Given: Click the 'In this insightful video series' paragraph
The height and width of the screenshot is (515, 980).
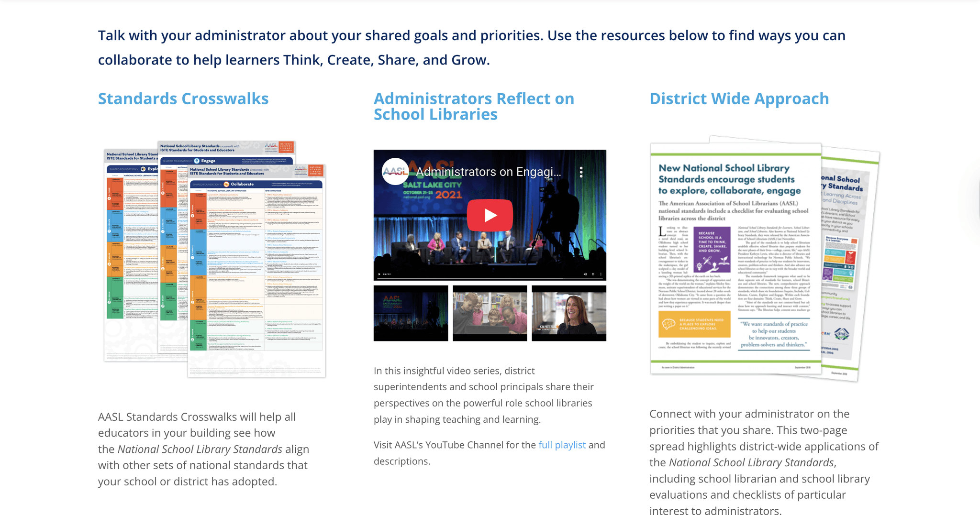Looking at the screenshot, I should click(484, 395).
